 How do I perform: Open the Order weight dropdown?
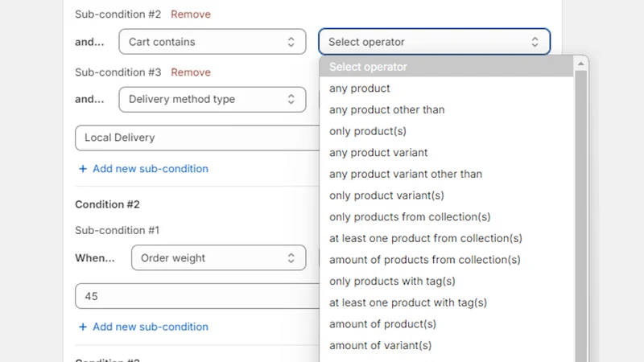(x=218, y=257)
